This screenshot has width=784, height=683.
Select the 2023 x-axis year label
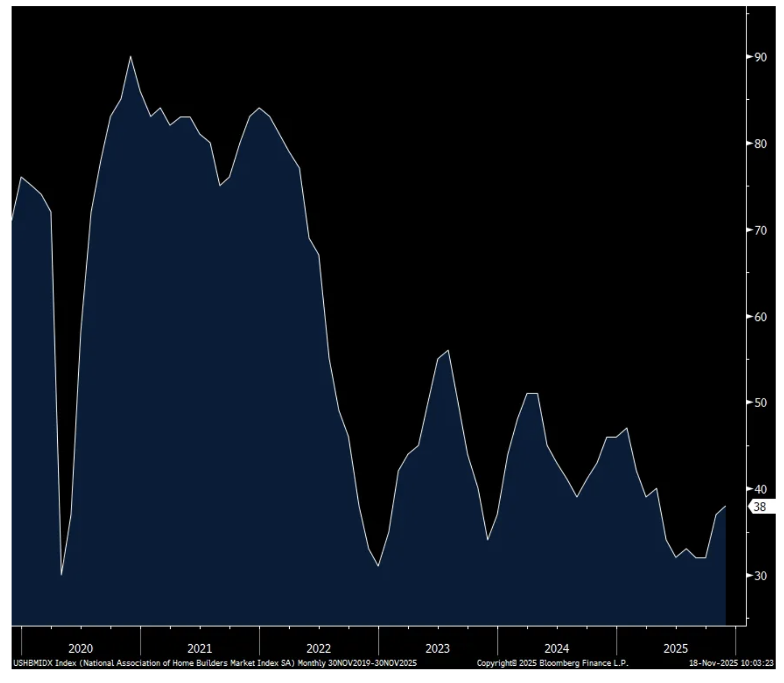(438, 648)
